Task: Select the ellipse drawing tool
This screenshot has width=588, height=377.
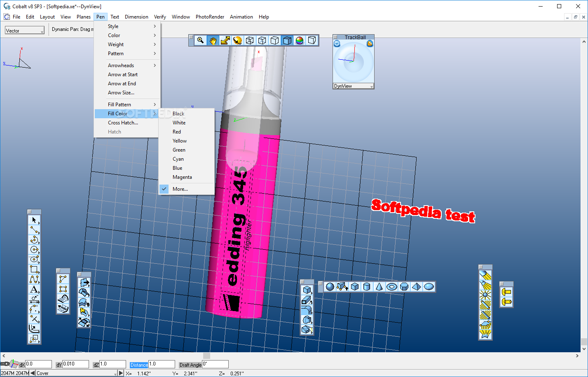Action: tap(34, 260)
